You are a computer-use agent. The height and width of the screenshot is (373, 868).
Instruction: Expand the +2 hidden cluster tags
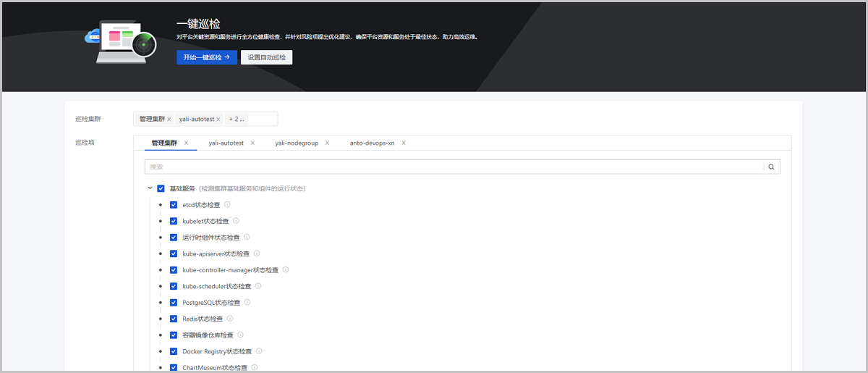coord(237,119)
